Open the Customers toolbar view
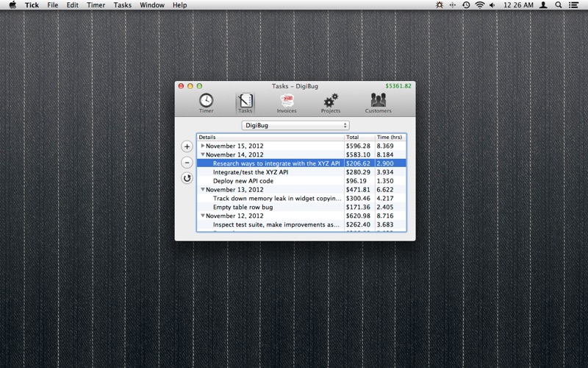 point(378,103)
